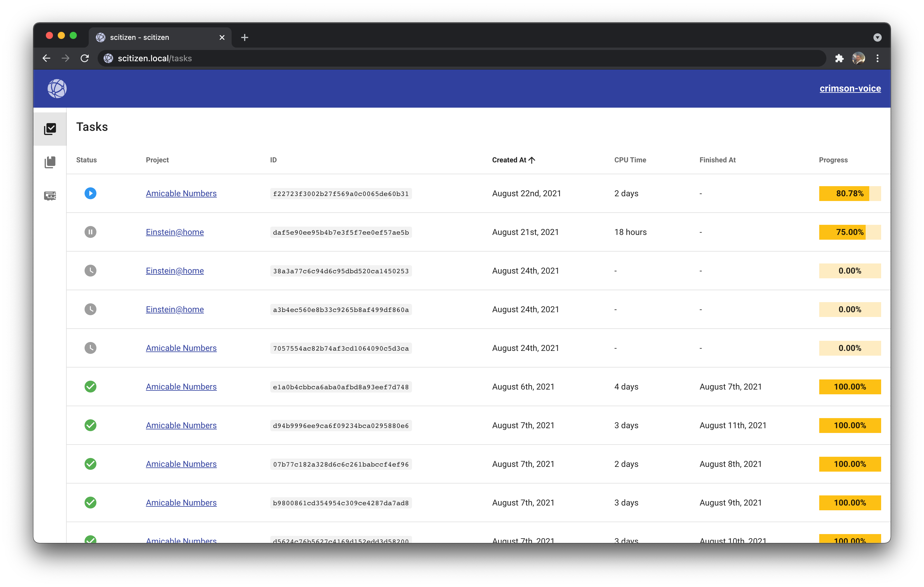Click the browser back arrow

click(46, 58)
